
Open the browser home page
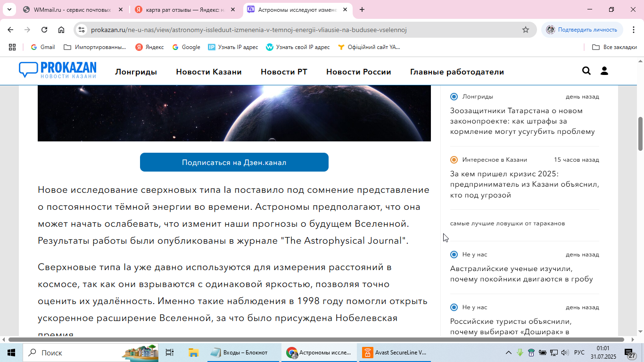[x=61, y=30]
